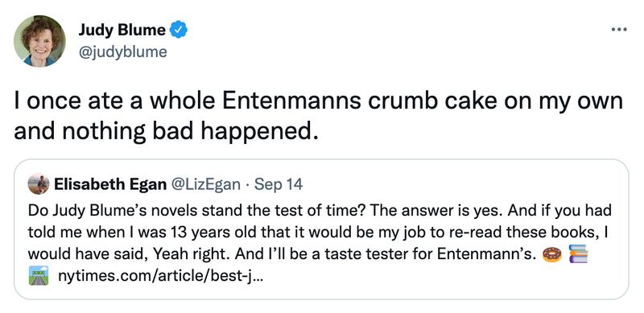Viewport: 644px width, 313px height.
Task: Click the Judy Blume display name
Action: pyautogui.click(x=122, y=30)
